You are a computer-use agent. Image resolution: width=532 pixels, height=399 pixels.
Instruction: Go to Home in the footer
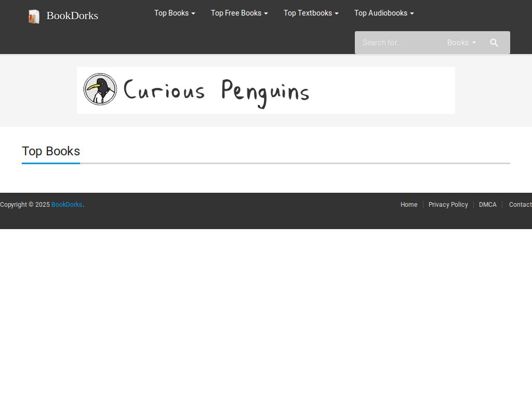point(409,205)
